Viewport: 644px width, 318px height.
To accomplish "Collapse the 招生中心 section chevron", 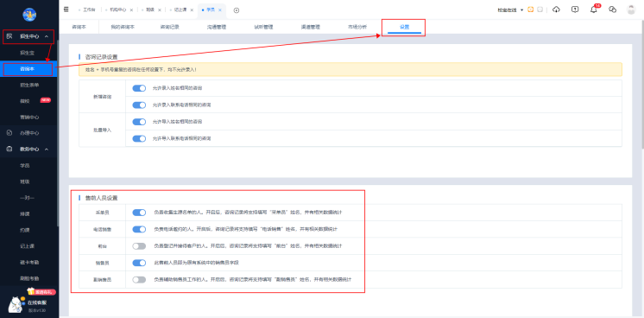I will pyautogui.click(x=47, y=36).
